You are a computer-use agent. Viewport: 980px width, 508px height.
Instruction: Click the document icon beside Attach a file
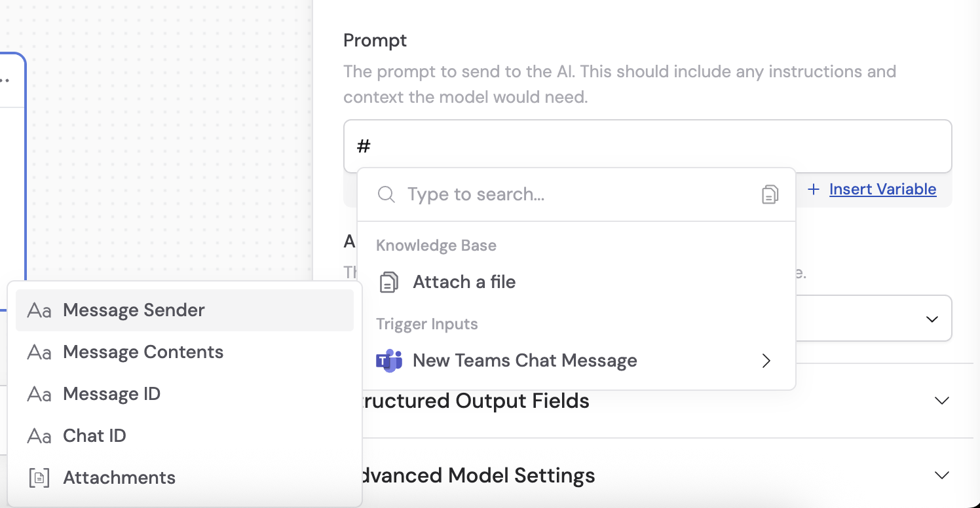click(388, 281)
